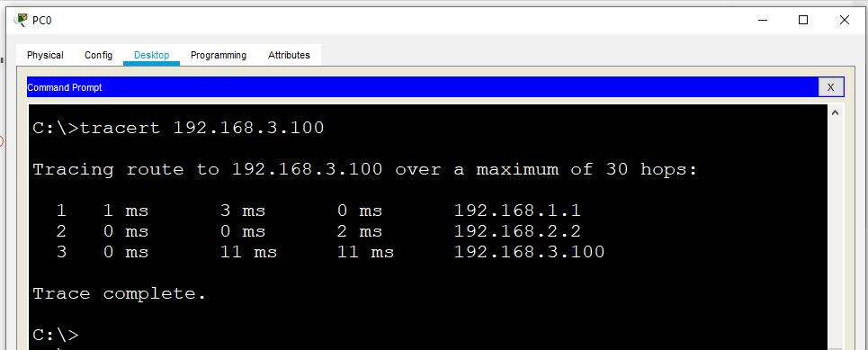
Task: Click the PC0 window icon
Action: point(21,20)
